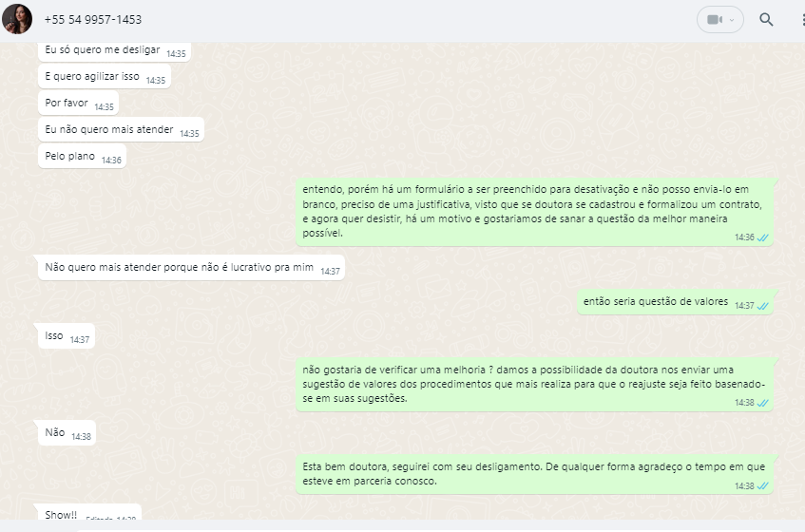This screenshot has height=532, width=805.
Task: Click the 'Por favor' message bubble
Action: coord(79,104)
